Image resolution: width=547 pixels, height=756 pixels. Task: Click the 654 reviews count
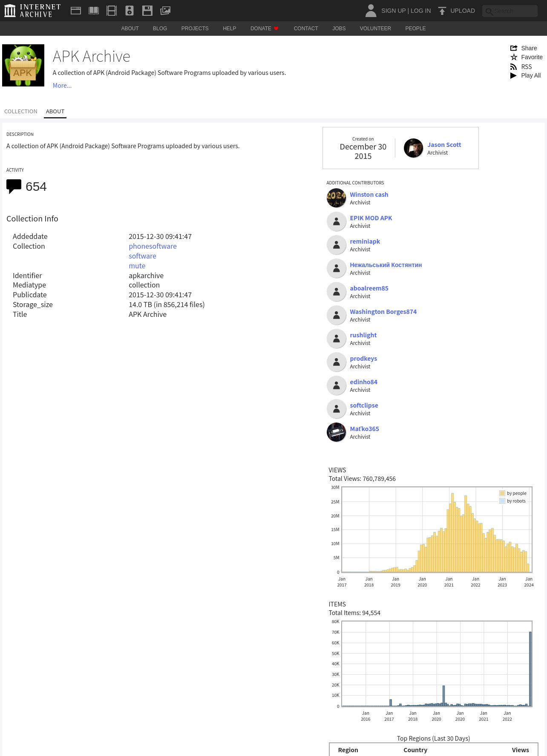(36, 187)
